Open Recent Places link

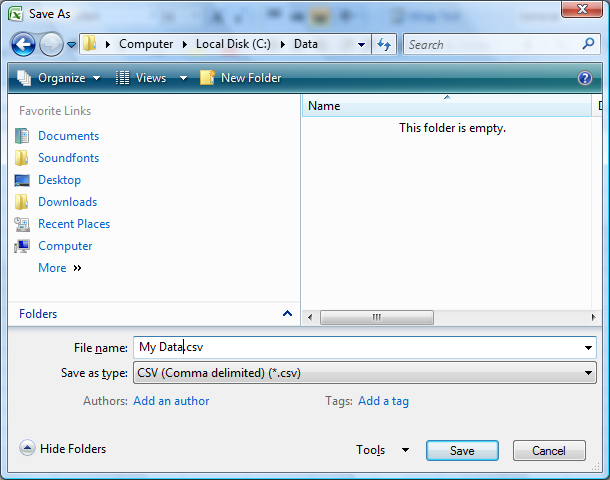click(x=74, y=224)
